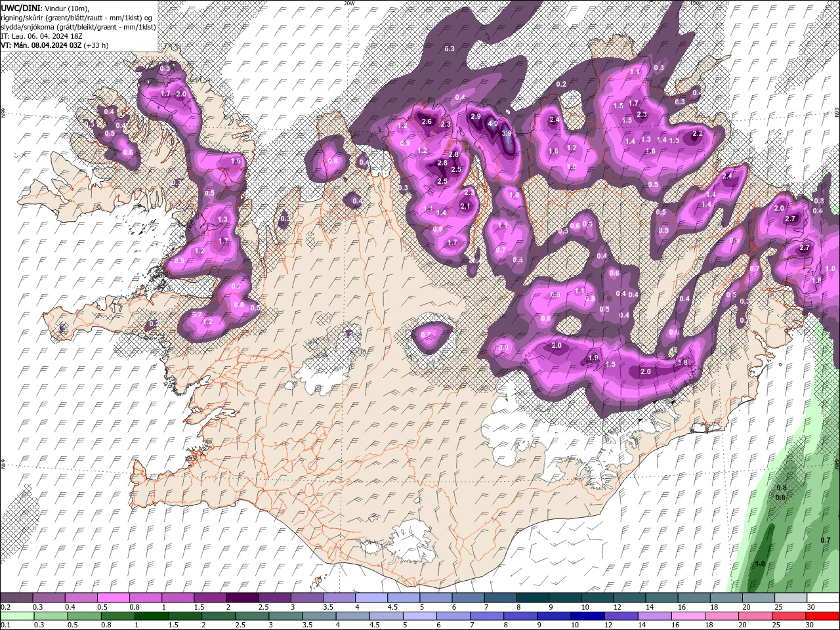Viewport: 840px width, 630px height.
Task: Click the pale green 0.1 rain scale swatch
Action: [x=17, y=616]
